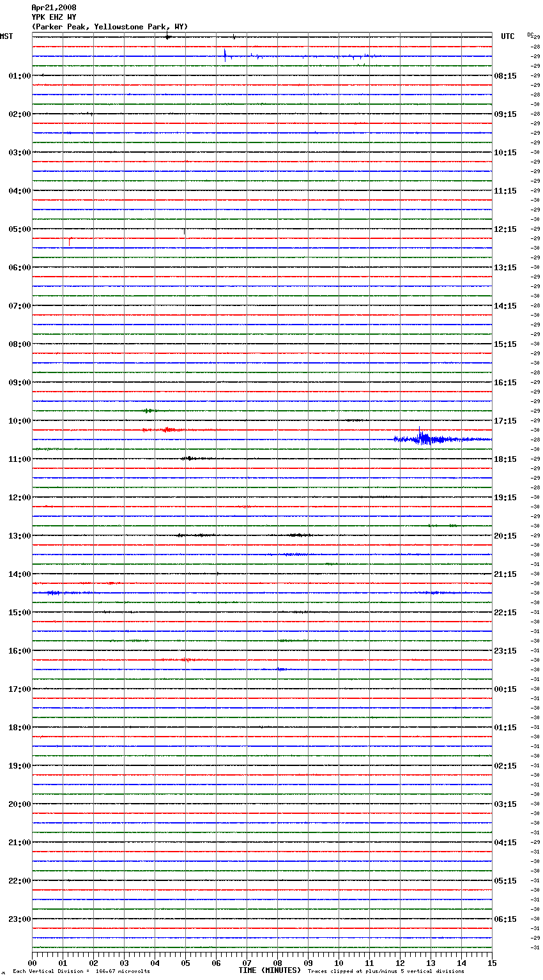This screenshot has height=980, width=543.
Task: Click the '17:15' UTC row label
Action: (505, 421)
